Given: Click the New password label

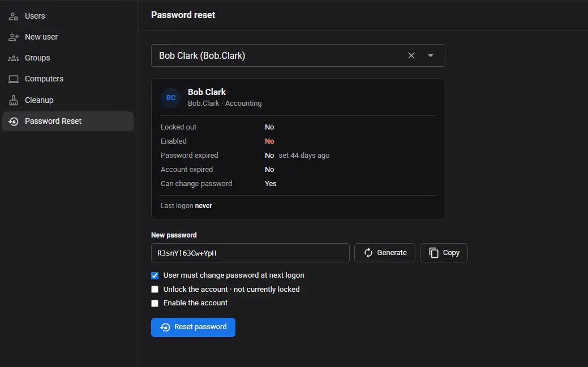Looking at the screenshot, I should (x=174, y=235).
